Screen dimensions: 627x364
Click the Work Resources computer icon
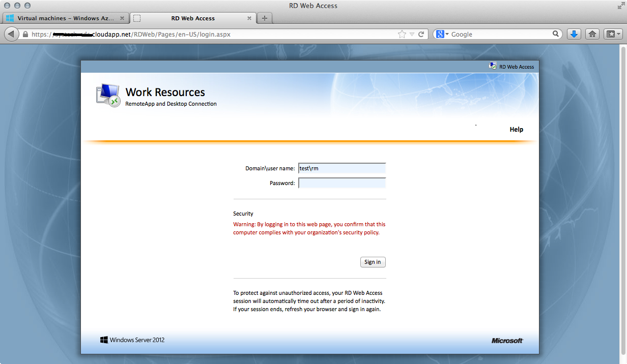[x=108, y=96]
